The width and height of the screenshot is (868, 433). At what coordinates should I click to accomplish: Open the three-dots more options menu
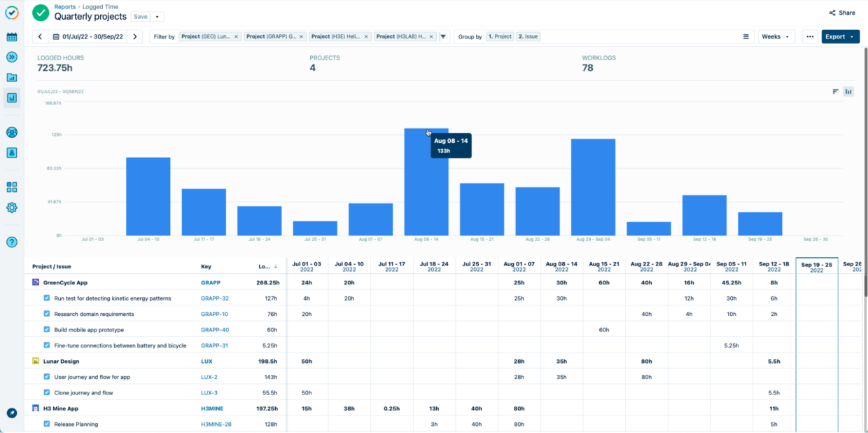coord(810,36)
